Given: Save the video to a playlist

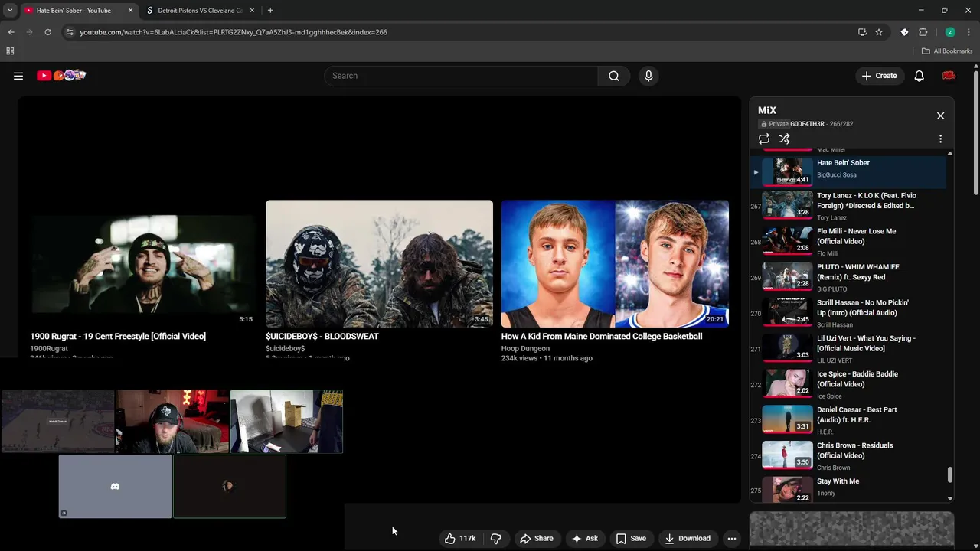Looking at the screenshot, I should (x=632, y=538).
